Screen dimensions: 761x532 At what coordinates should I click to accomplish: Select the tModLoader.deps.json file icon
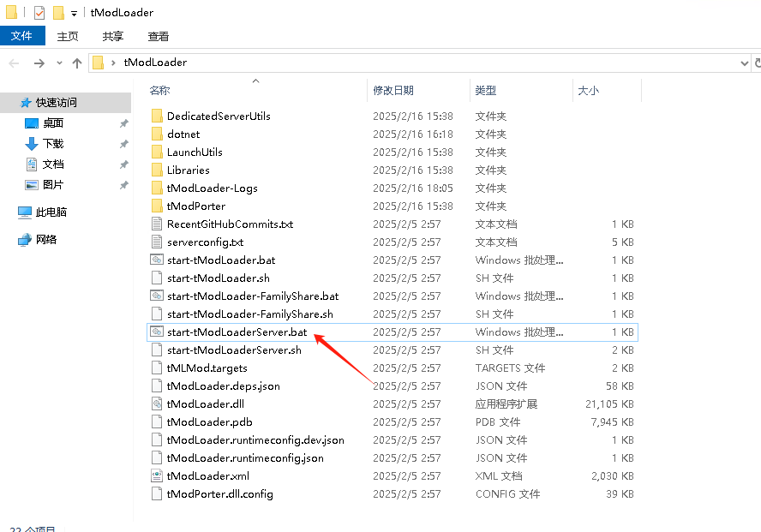(157, 386)
